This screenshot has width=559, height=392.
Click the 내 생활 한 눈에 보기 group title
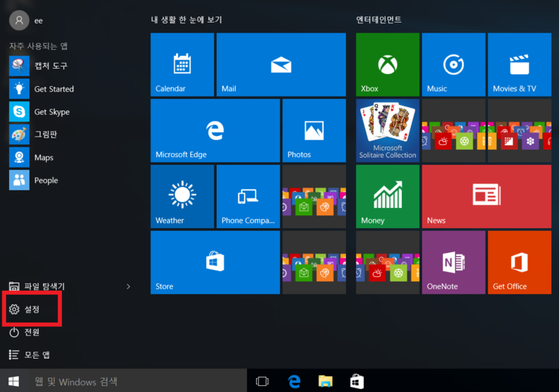(187, 20)
